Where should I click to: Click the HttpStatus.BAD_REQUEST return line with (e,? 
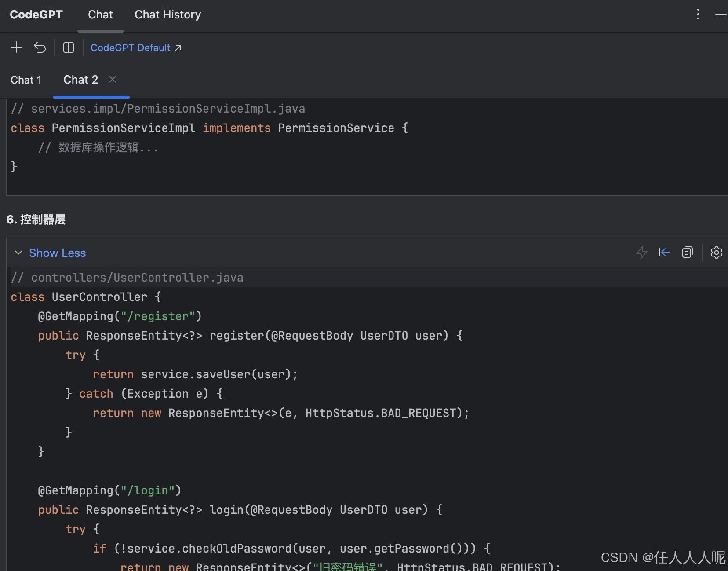[x=281, y=413]
